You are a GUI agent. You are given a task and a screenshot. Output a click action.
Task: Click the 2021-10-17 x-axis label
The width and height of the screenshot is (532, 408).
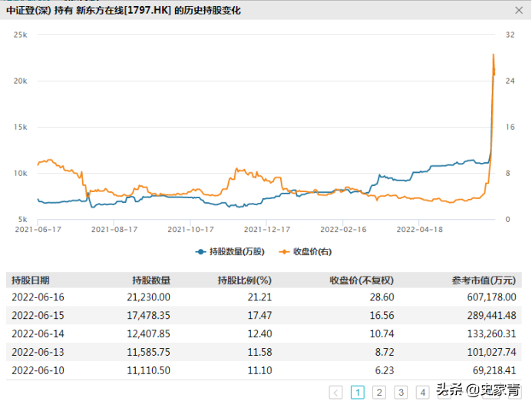click(x=190, y=230)
